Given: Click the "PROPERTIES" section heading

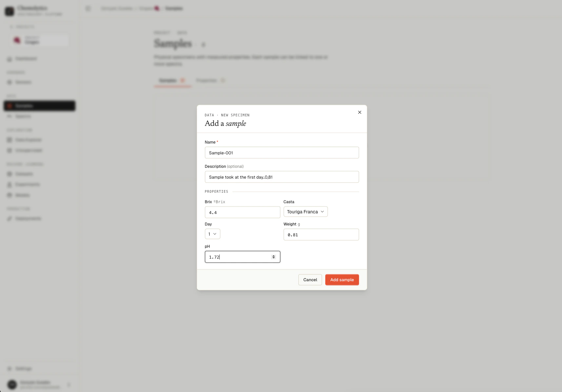Looking at the screenshot, I should 216,191.
